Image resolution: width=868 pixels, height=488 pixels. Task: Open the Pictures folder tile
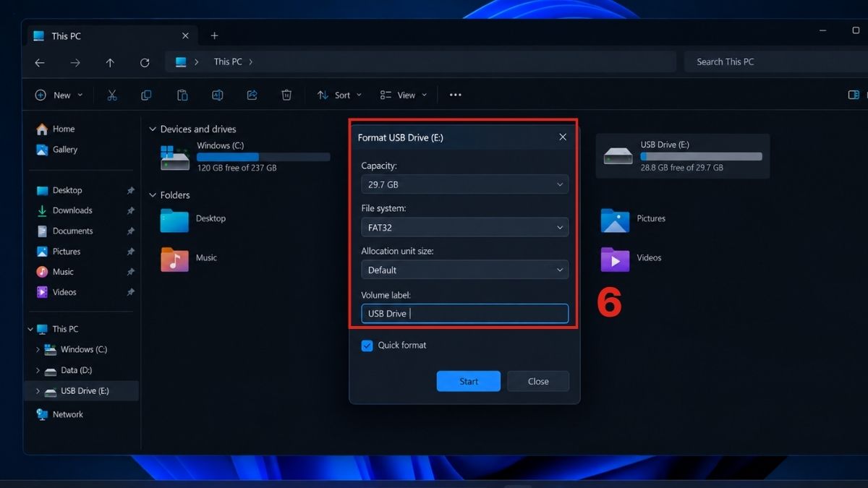(x=634, y=219)
